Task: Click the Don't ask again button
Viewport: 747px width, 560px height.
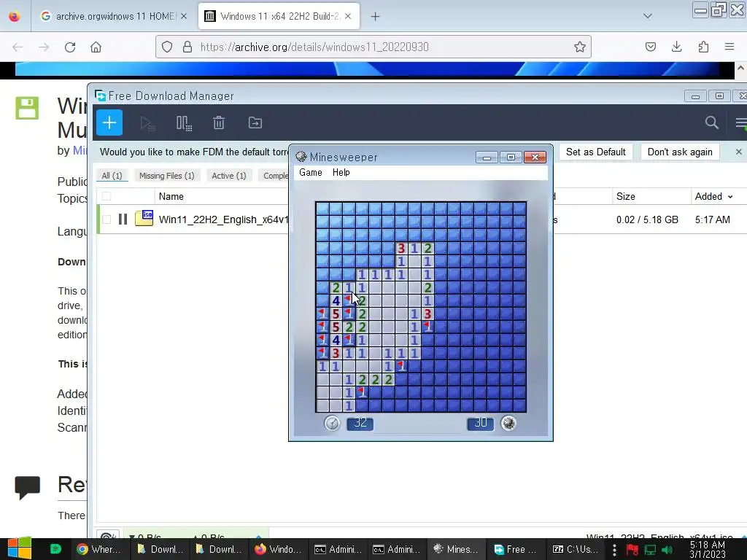Action: click(680, 152)
